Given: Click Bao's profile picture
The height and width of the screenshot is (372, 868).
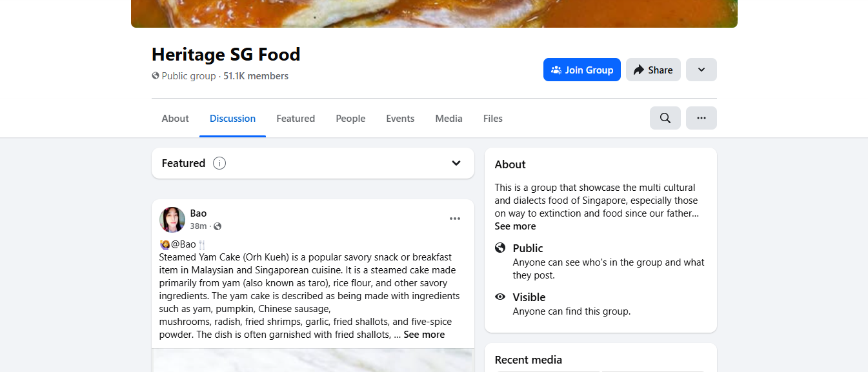Looking at the screenshot, I should (172, 219).
